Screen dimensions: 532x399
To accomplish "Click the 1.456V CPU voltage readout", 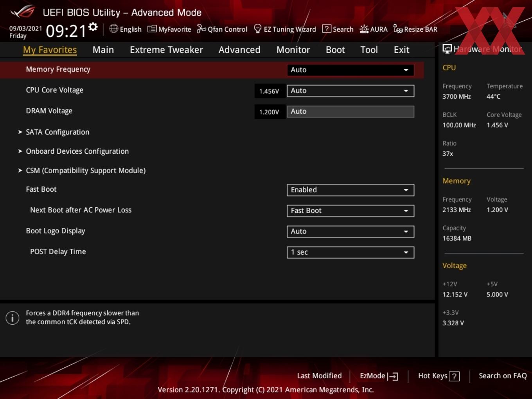I will [x=269, y=91].
